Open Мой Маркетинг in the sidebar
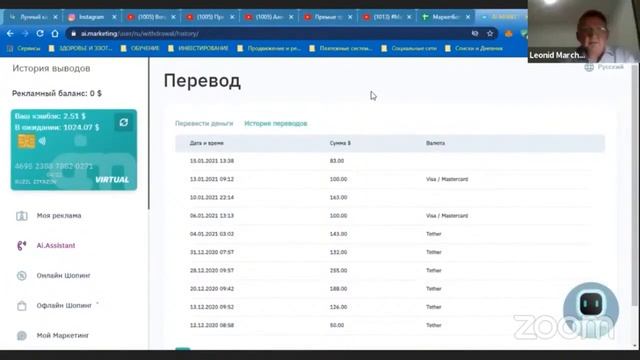The width and height of the screenshot is (640, 360). 62,335
